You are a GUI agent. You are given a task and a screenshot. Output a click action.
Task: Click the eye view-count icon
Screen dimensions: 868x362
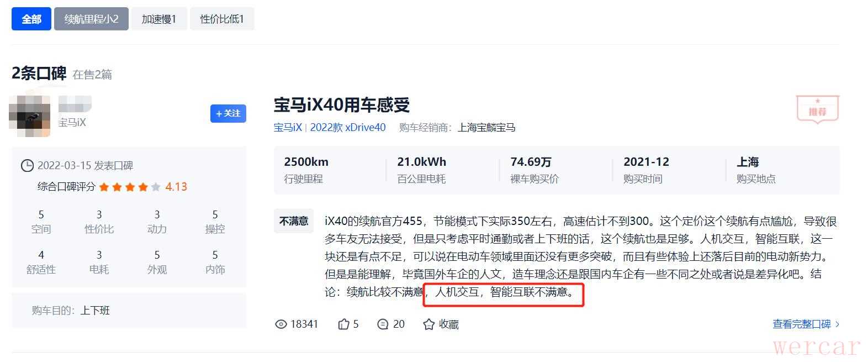click(280, 324)
